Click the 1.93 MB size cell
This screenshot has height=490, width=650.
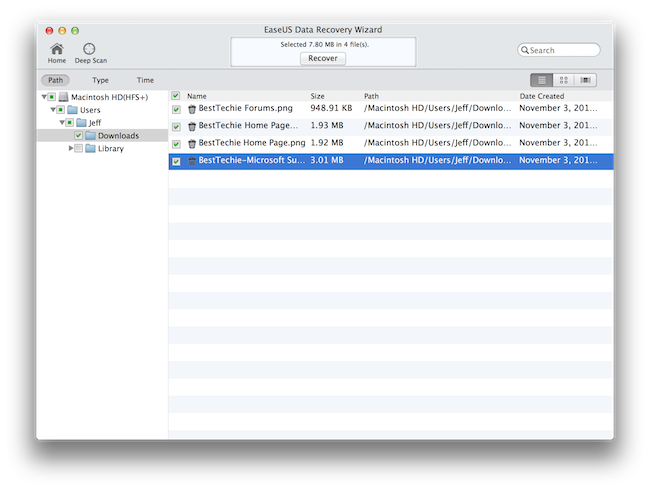point(327,126)
